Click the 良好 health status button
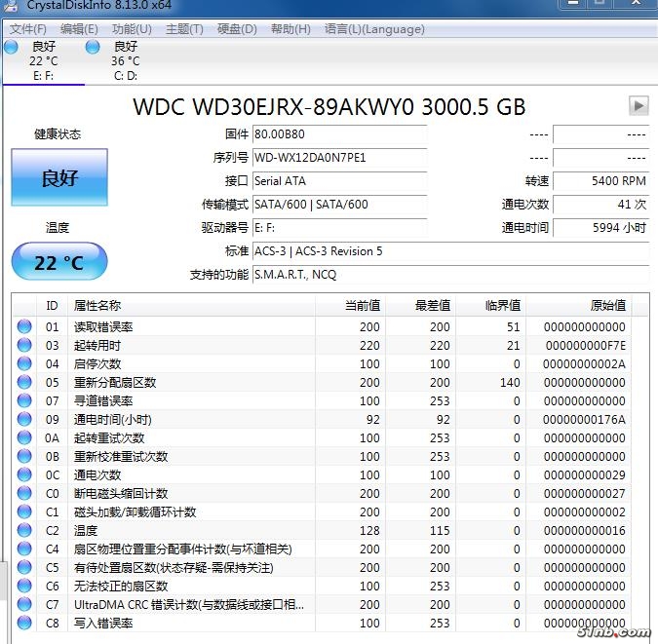This screenshot has height=644, width=658. tap(59, 177)
